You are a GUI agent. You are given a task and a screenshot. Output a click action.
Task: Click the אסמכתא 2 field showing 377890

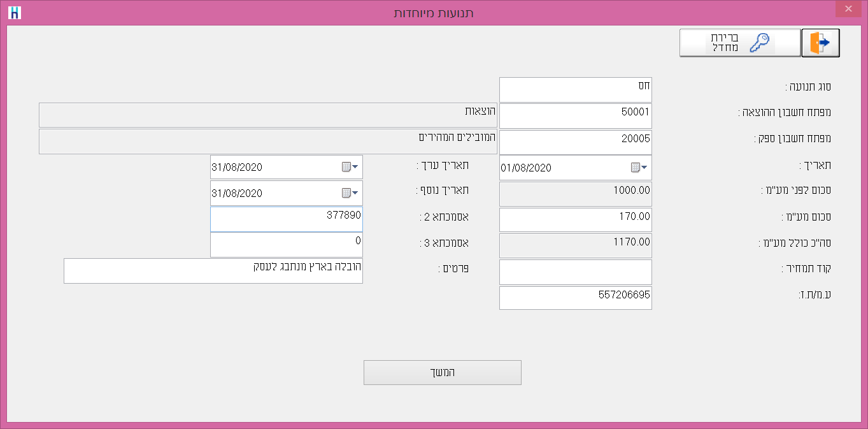[286, 219]
